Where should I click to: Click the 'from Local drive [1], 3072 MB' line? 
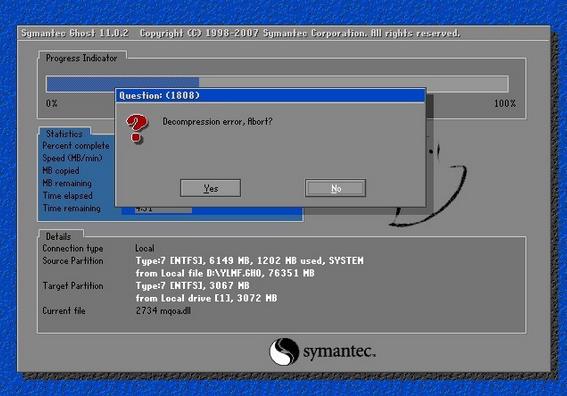tap(206, 298)
